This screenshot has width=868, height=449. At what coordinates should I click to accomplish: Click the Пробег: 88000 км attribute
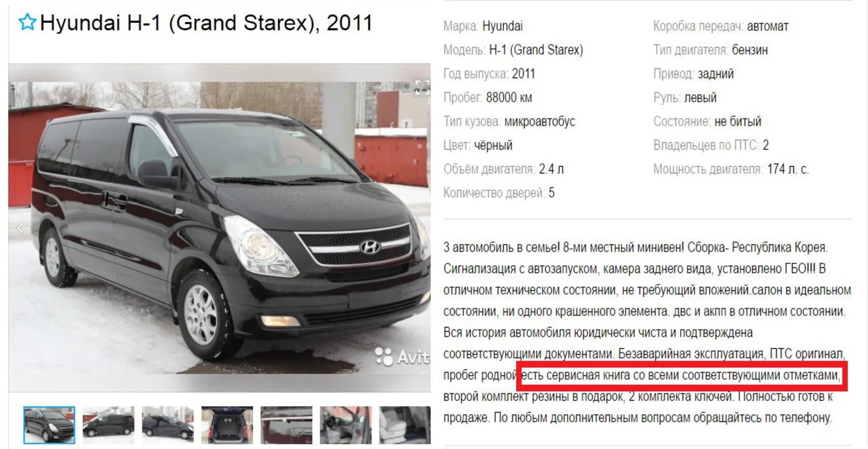(x=488, y=98)
